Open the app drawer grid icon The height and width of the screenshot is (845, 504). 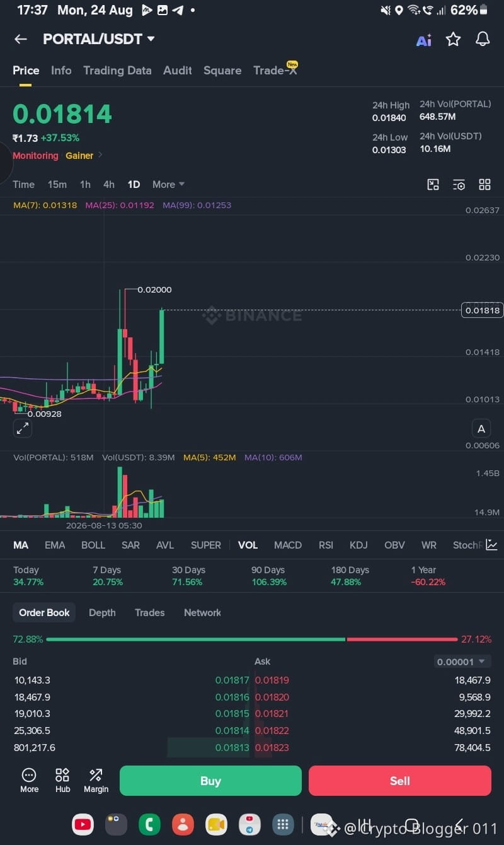283,824
